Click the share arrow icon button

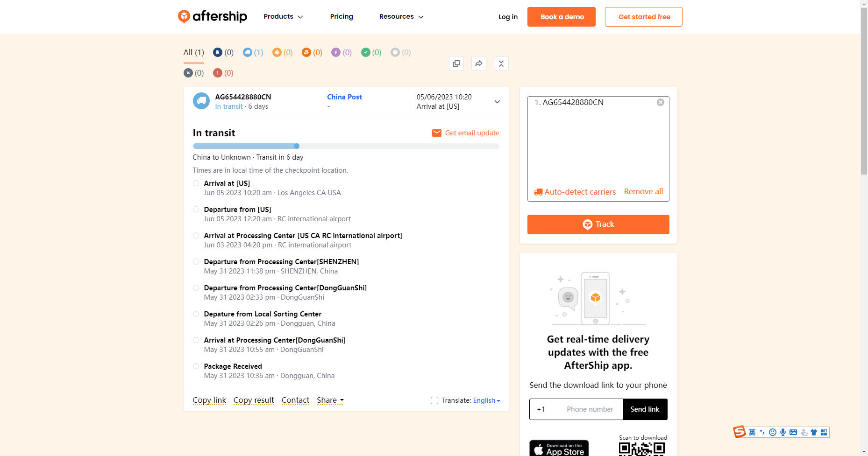tap(478, 63)
